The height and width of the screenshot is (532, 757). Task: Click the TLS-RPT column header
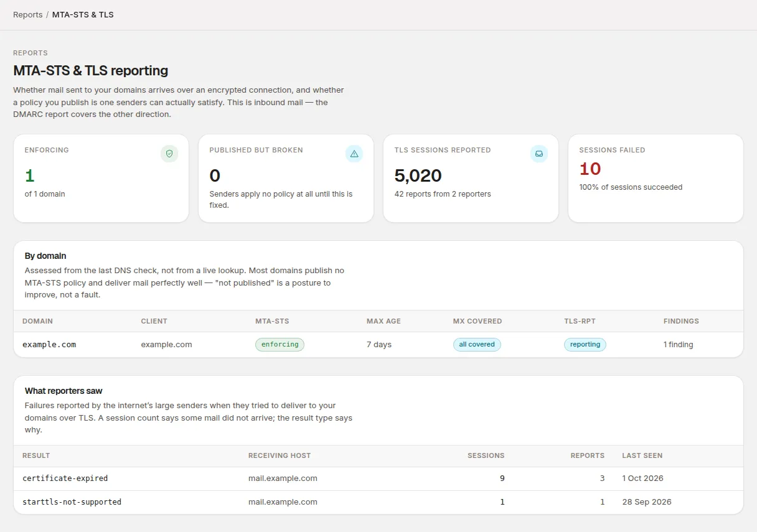coord(579,321)
